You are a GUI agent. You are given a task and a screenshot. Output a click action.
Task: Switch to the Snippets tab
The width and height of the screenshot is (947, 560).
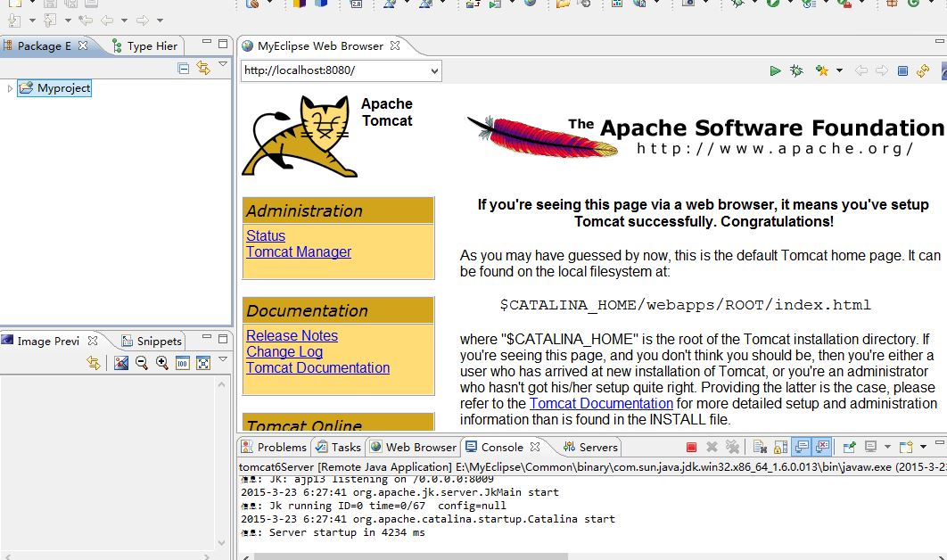point(152,341)
